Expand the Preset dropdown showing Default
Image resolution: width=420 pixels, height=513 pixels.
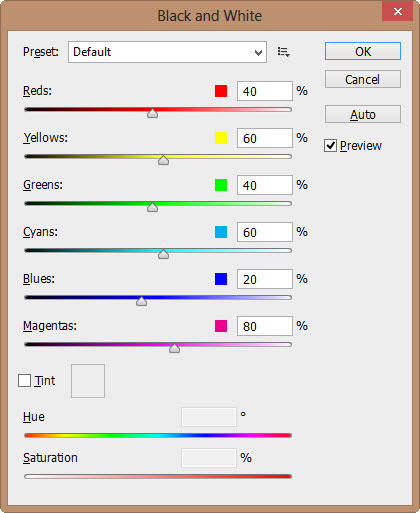(x=167, y=52)
